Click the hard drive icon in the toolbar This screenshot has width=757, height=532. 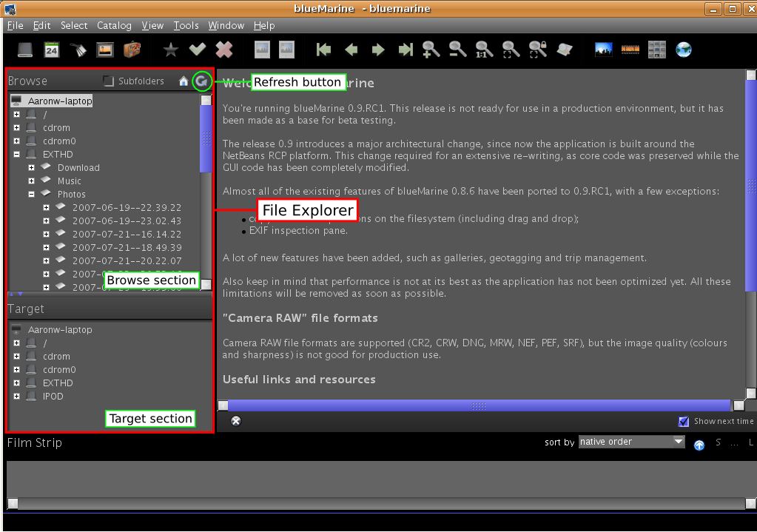click(x=25, y=50)
